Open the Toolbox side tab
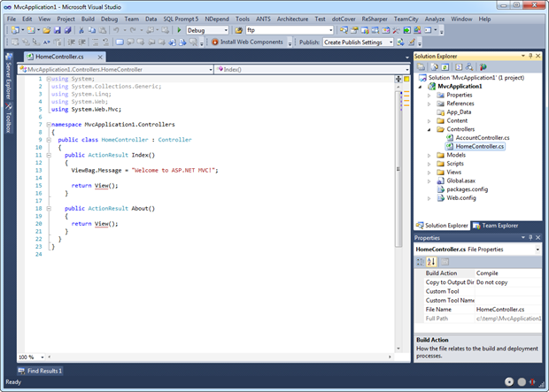The image size is (549, 392). (9, 118)
